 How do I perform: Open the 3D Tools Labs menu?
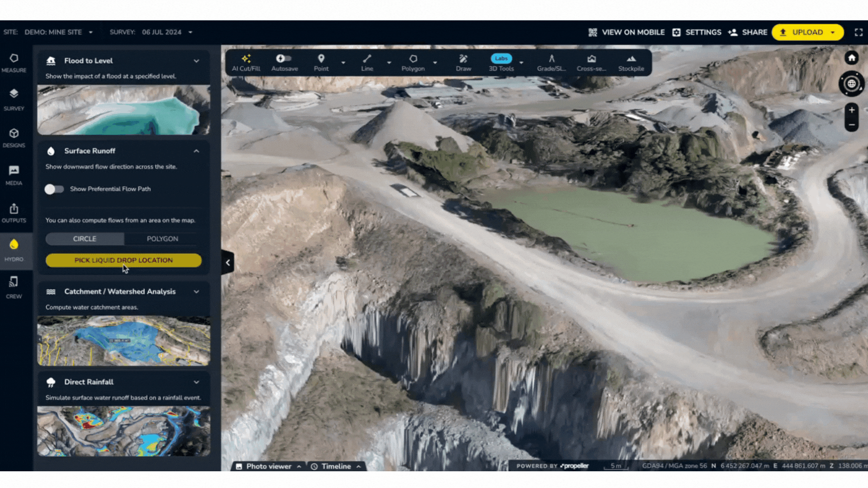coord(501,63)
